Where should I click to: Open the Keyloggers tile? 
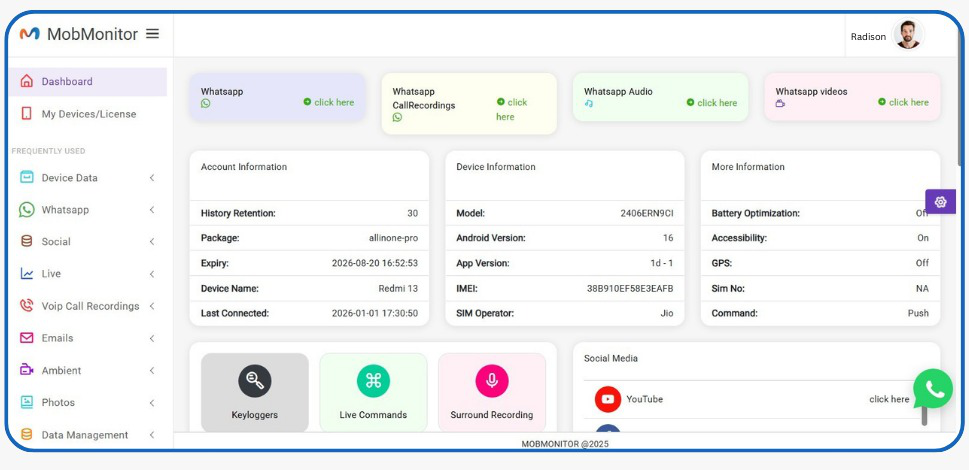(x=255, y=392)
